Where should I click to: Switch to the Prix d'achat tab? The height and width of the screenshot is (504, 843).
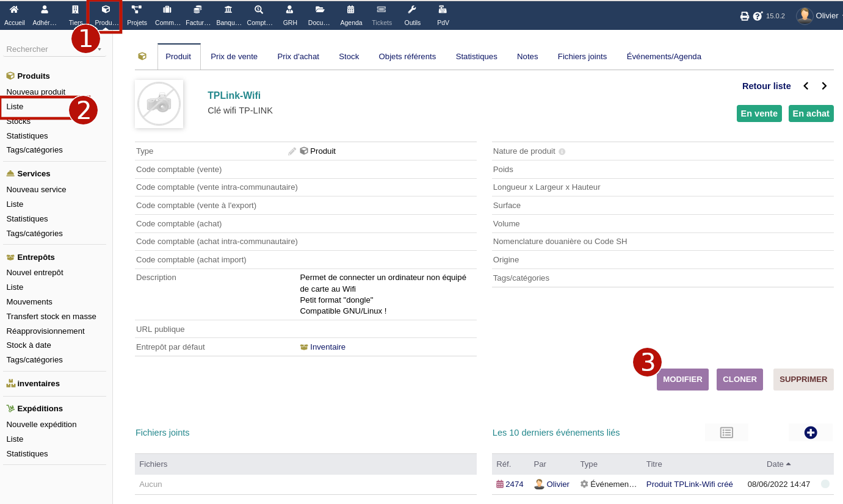(x=298, y=56)
